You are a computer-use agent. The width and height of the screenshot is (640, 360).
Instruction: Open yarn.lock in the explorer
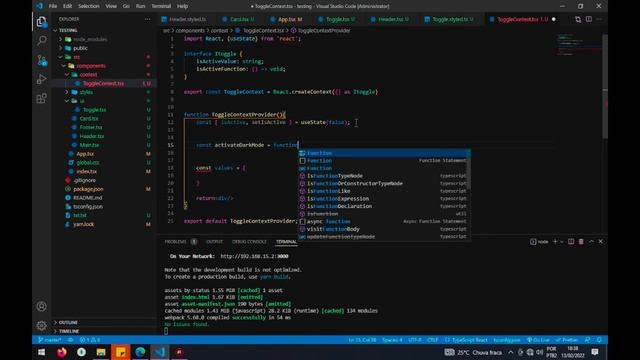83,224
